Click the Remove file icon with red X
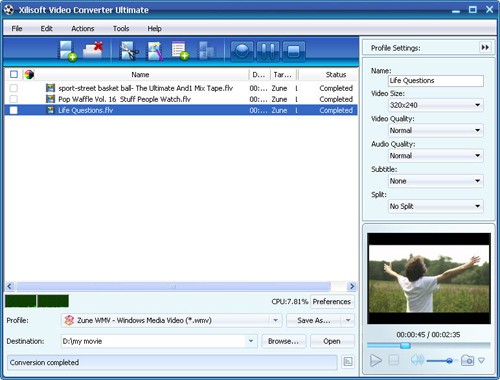 pyautogui.click(x=93, y=51)
